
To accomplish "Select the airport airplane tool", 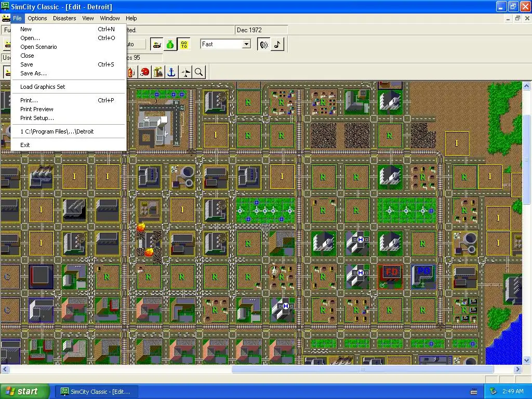I will [185, 72].
